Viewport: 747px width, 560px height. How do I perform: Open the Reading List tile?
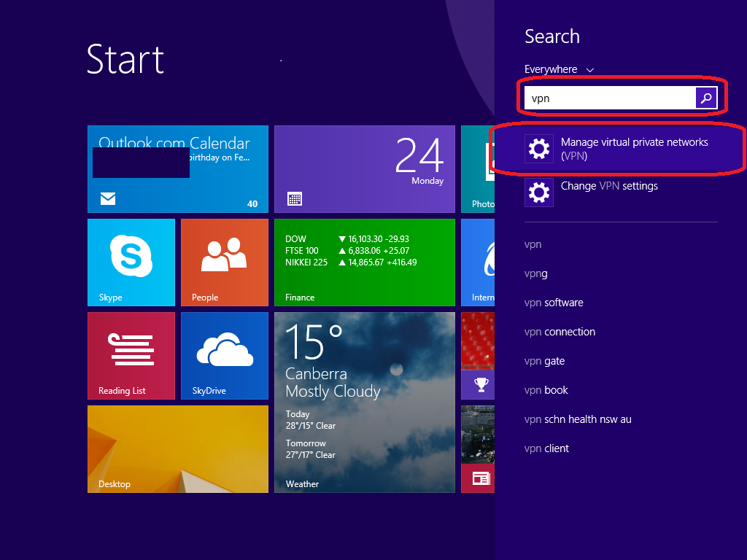(131, 356)
